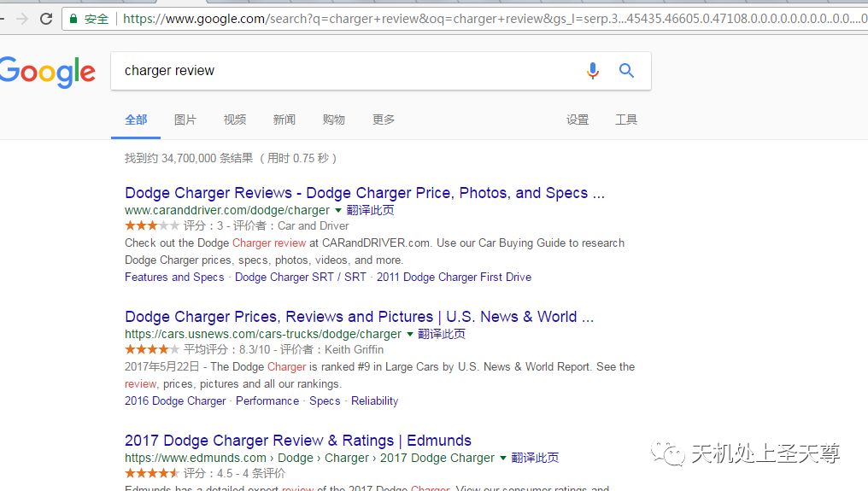Click the blue magnifier search button
Screen dimensions: 868x491
[x=626, y=70]
